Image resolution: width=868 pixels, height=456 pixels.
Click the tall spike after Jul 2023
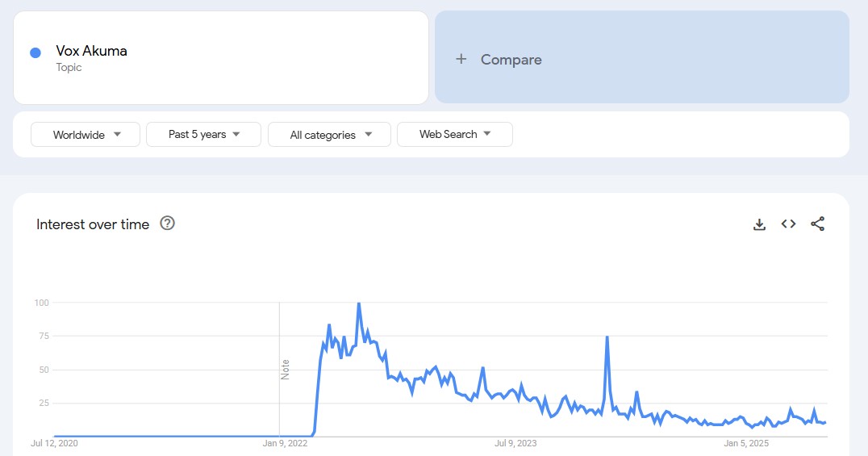click(607, 337)
